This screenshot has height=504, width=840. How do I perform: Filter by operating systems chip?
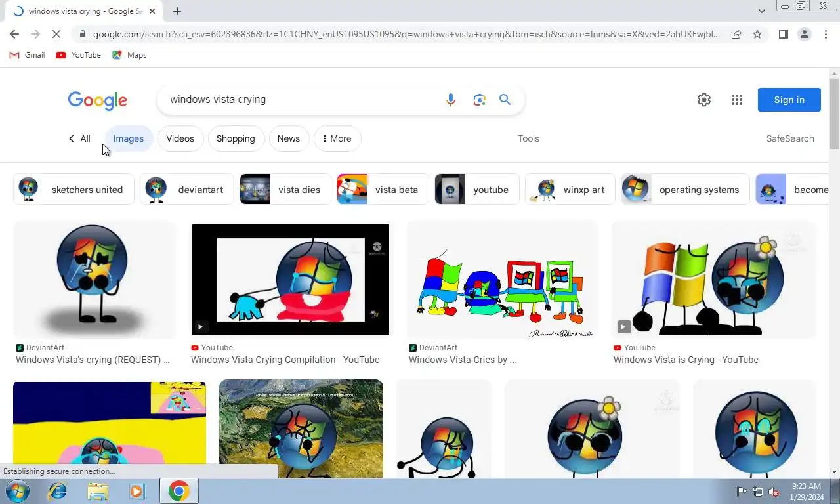(x=685, y=190)
